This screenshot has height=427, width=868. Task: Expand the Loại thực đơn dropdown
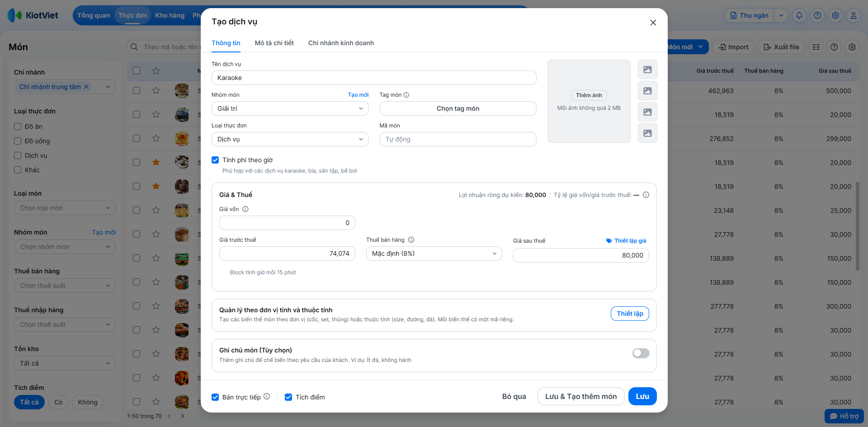coord(290,139)
